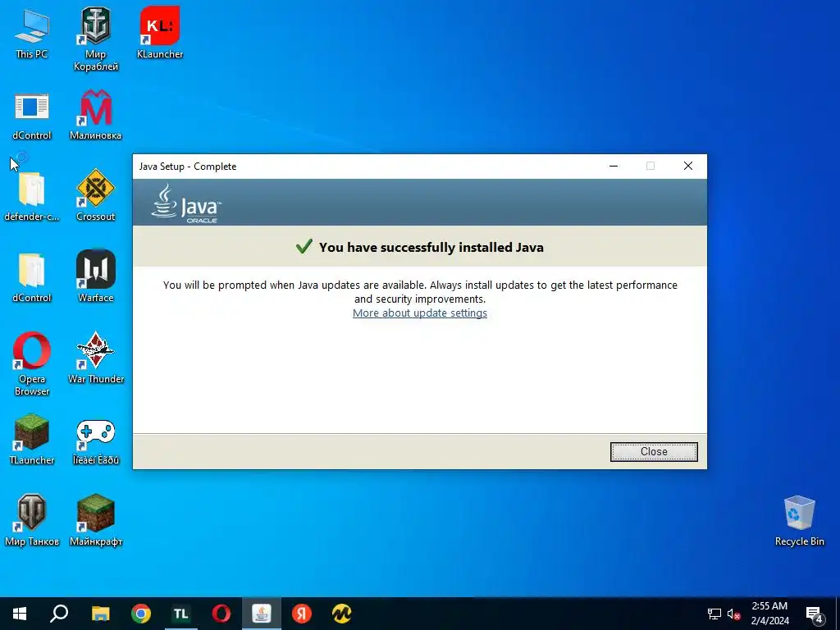Switch to TL launcher in taskbar
The width and height of the screenshot is (840, 630).
pos(181,614)
